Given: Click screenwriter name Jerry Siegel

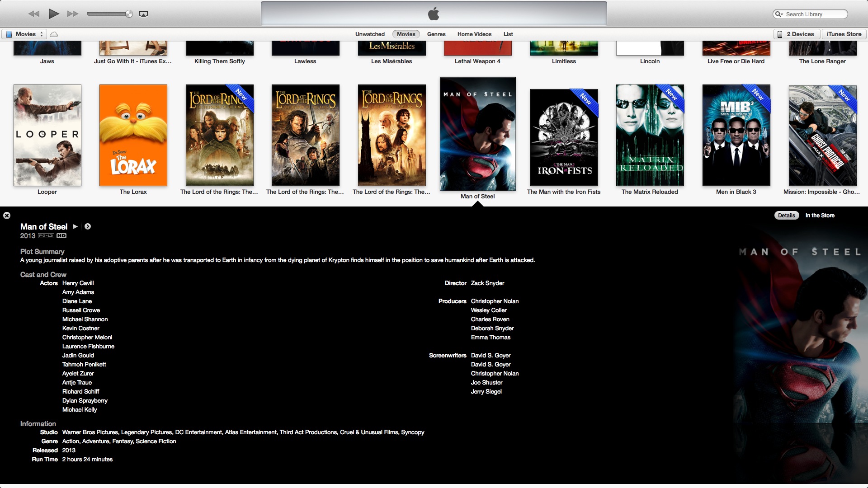Looking at the screenshot, I should coord(486,392).
